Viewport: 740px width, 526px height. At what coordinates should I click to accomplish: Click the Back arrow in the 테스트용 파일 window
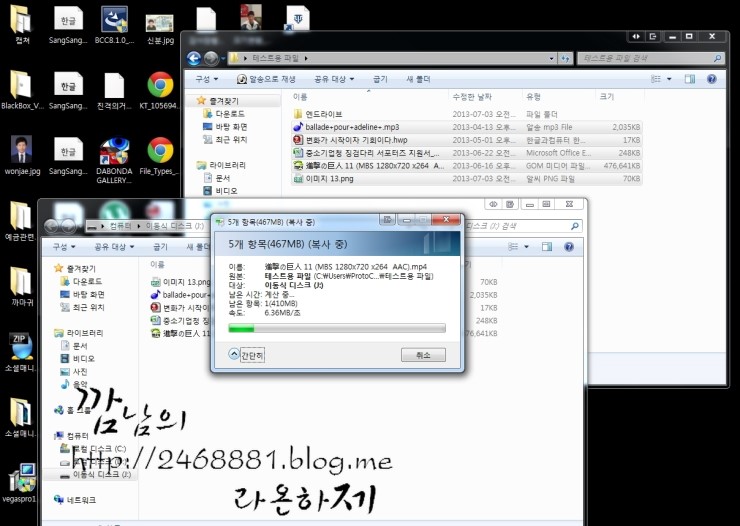click(x=193, y=59)
